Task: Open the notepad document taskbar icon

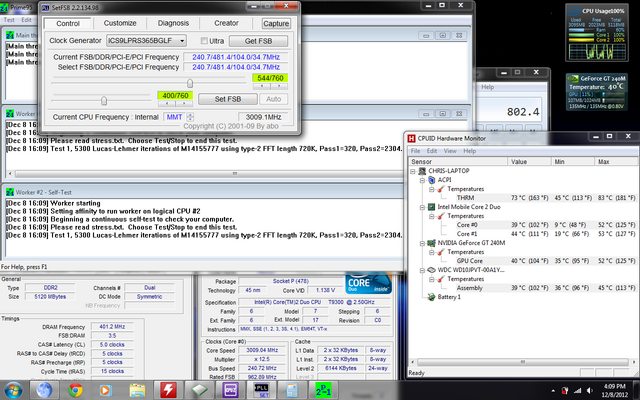Action: [292, 390]
